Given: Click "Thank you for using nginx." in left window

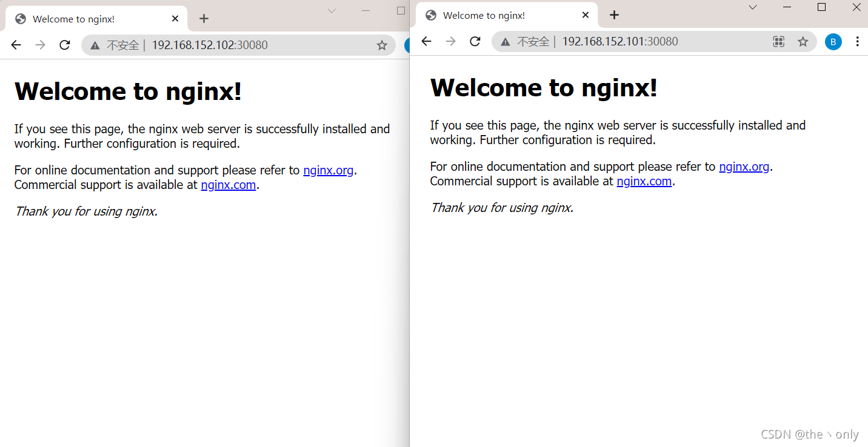Looking at the screenshot, I should point(86,211).
